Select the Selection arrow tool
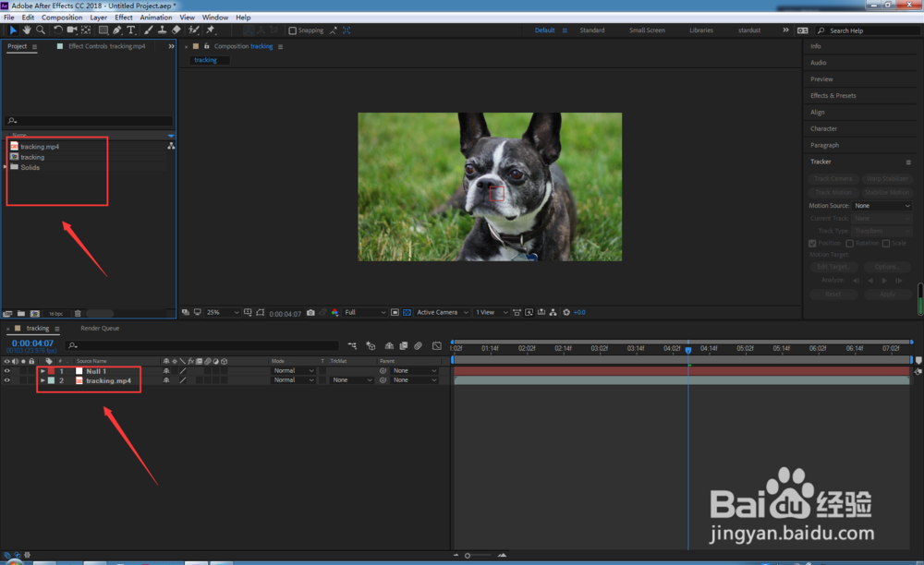 click(13, 30)
